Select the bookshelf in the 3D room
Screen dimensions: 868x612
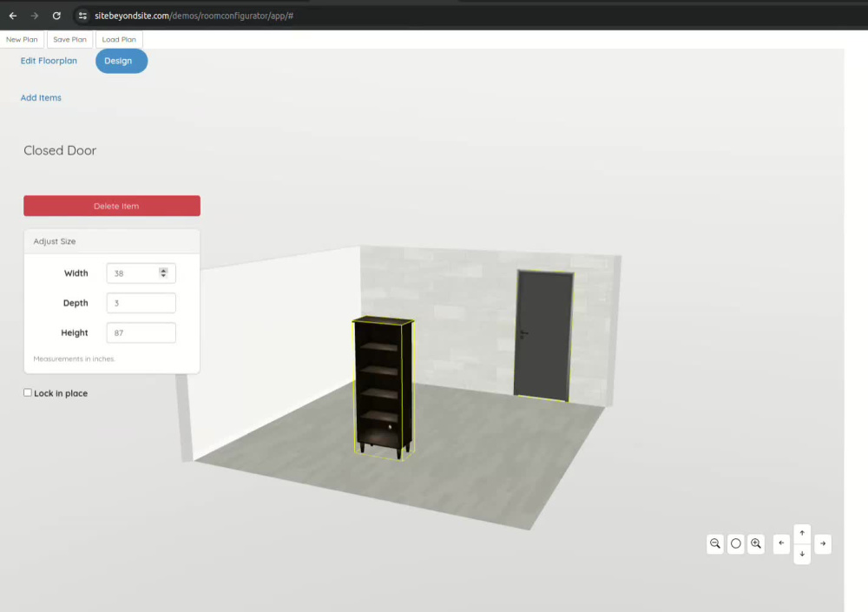pos(383,386)
